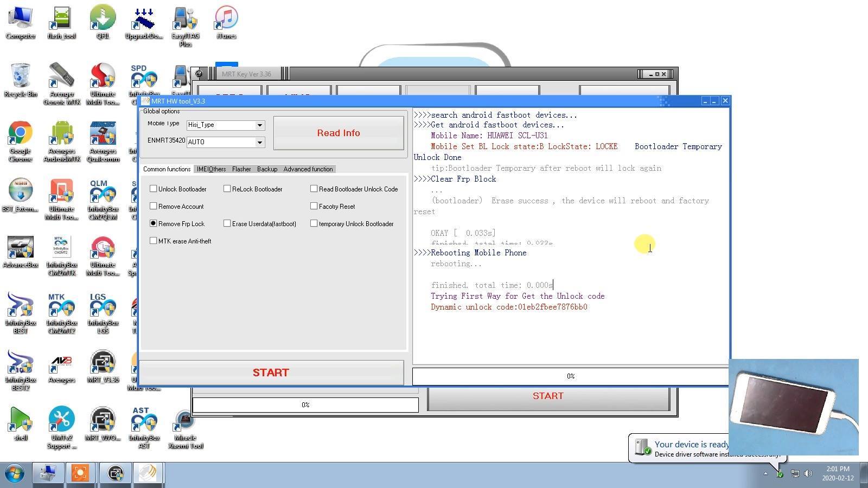Select the Miracle Xiaomi Tool shortcut
Viewport: 868px width, 488px height.
(x=185, y=428)
